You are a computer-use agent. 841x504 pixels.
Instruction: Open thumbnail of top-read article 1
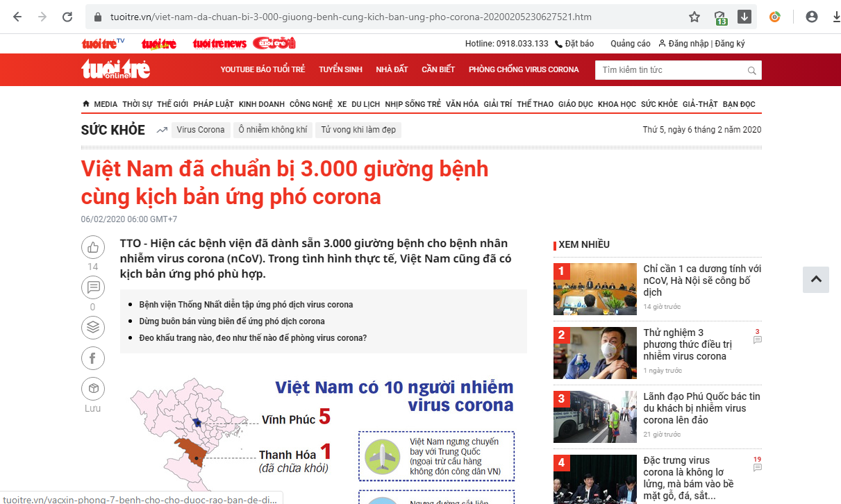pyautogui.click(x=595, y=289)
